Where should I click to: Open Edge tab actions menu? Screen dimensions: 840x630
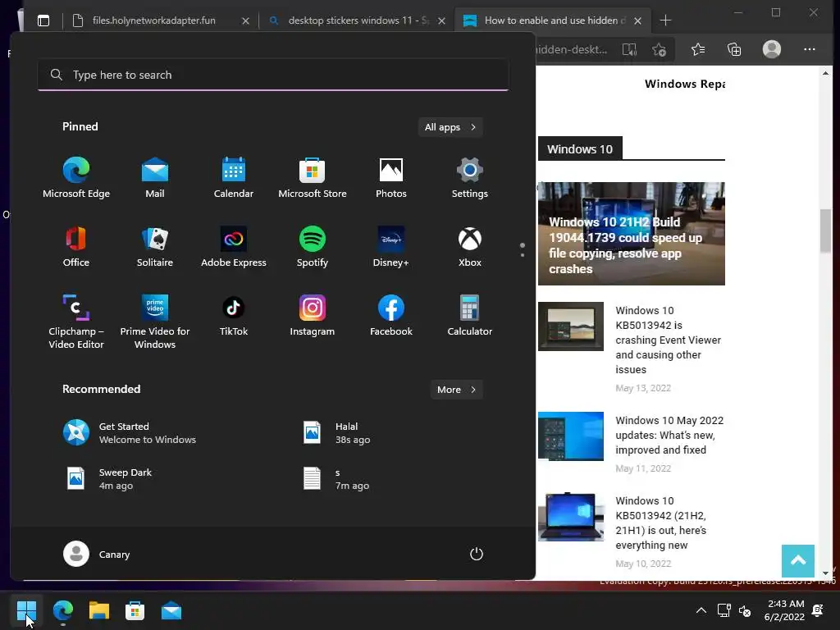pos(43,21)
